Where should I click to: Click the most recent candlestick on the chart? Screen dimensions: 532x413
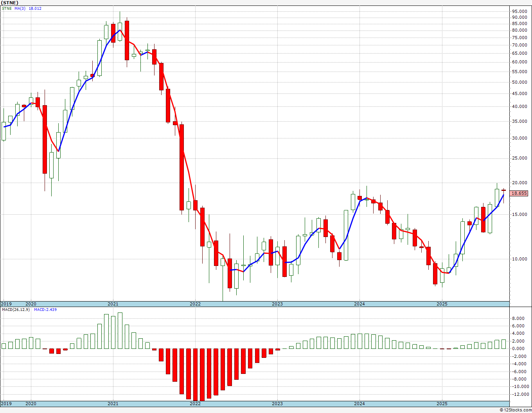(504, 190)
